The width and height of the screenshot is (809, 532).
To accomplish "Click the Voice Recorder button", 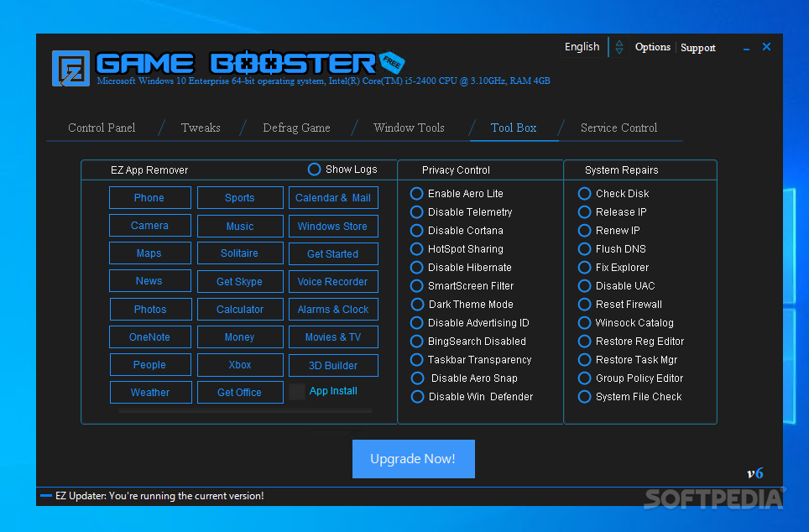I will click(x=333, y=281).
